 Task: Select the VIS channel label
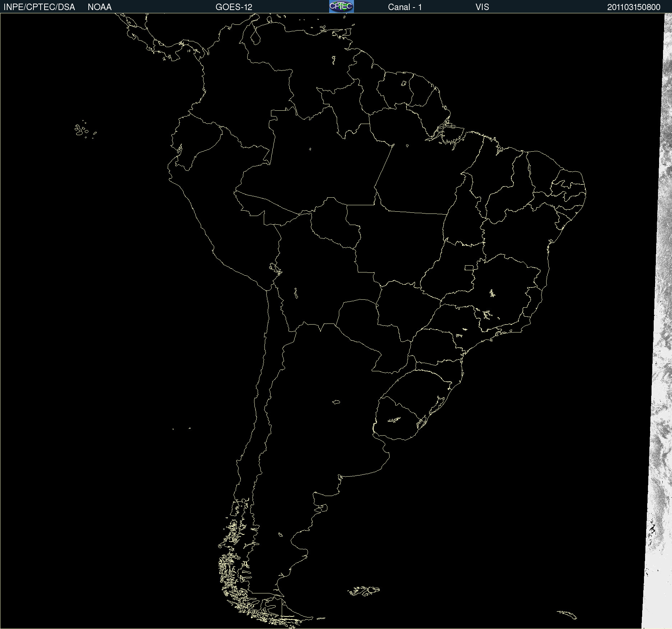tap(482, 7)
